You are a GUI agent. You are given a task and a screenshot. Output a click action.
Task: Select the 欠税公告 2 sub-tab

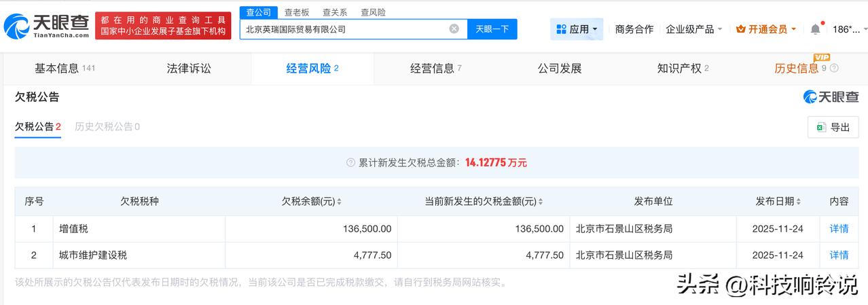[38, 127]
